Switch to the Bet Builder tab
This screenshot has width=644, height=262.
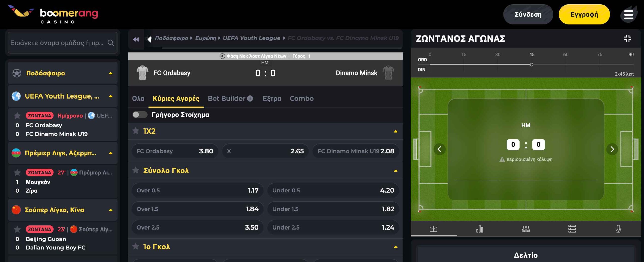click(x=230, y=99)
